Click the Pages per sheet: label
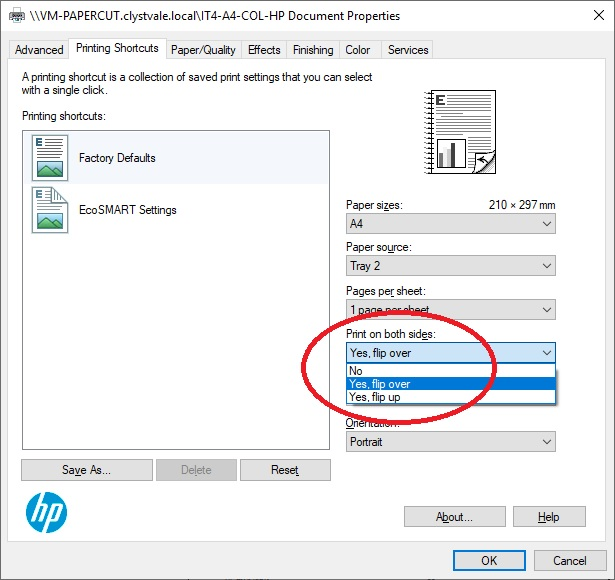615x580 pixels. (x=386, y=291)
